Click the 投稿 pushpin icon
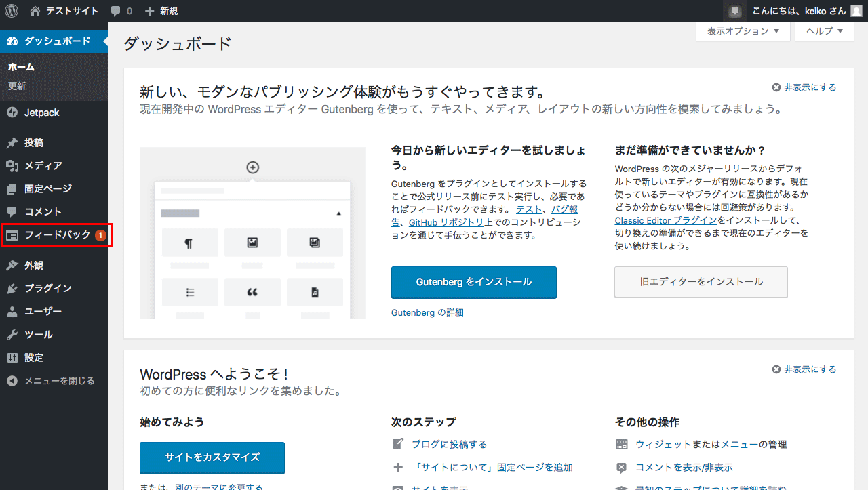 [x=12, y=143]
